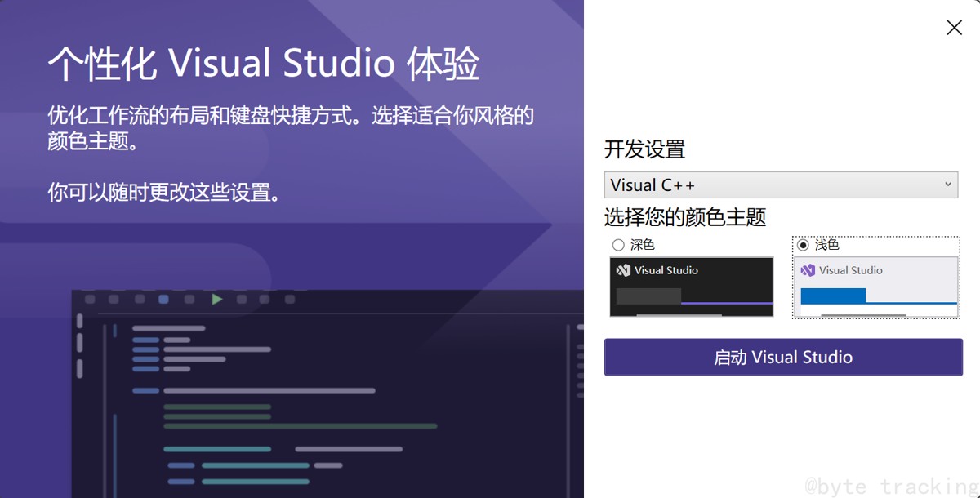Click the purple Visual Studio logo in the light preview
Screen dimensions: 980x498
808,270
